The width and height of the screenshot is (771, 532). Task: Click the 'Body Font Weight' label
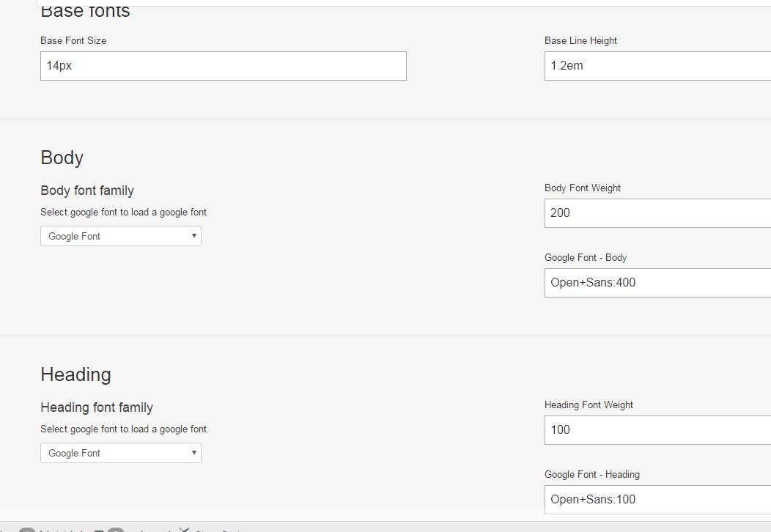point(583,188)
